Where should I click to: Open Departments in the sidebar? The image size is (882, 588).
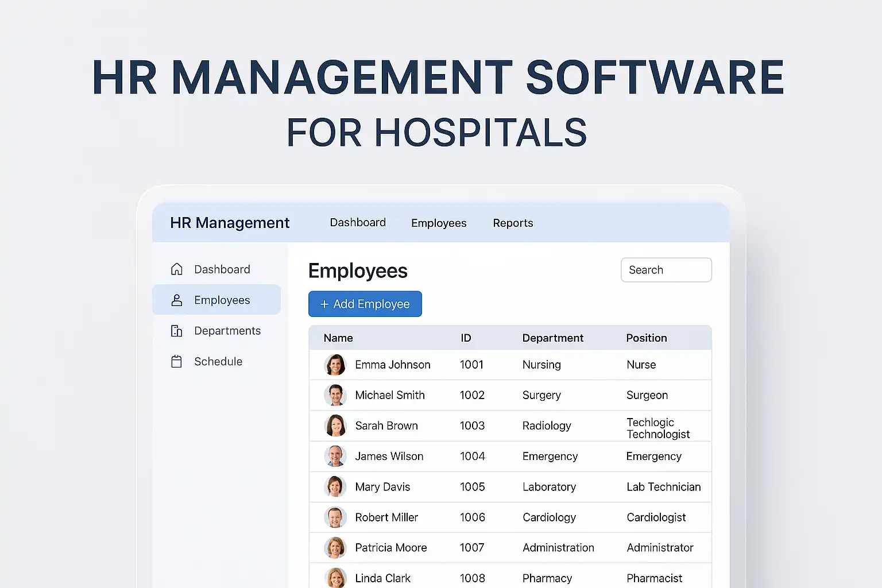point(227,331)
